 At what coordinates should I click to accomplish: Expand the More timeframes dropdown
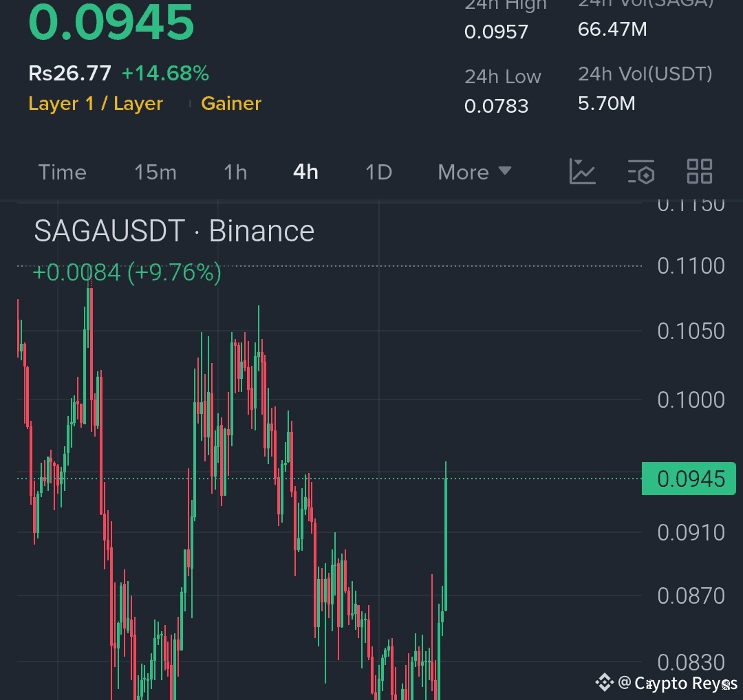(x=474, y=172)
